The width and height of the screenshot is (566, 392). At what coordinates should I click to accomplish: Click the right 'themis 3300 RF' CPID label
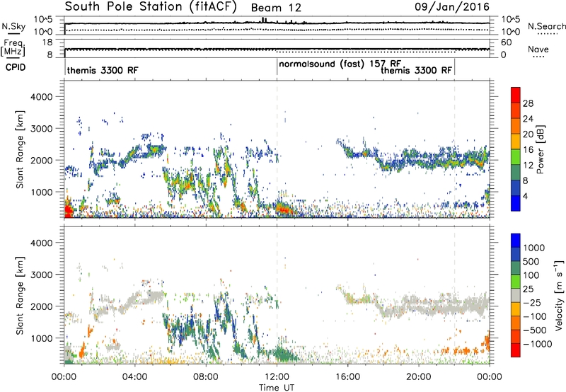(x=416, y=70)
